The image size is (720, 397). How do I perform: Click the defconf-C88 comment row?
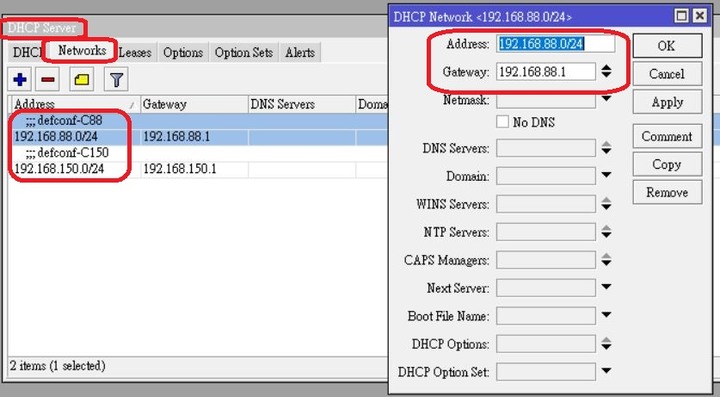tap(198, 121)
